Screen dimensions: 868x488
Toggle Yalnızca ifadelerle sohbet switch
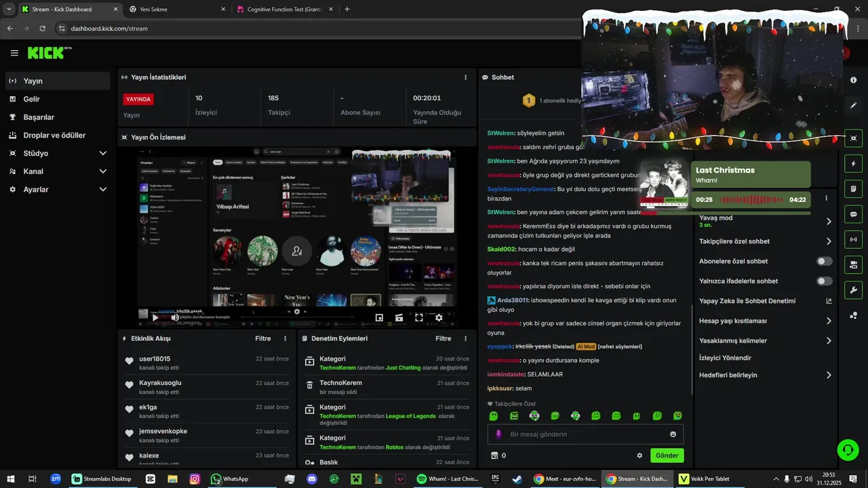[x=824, y=281]
